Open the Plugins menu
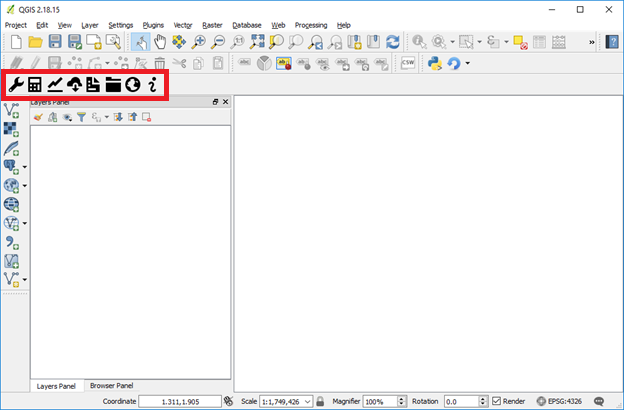The height and width of the screenshot is (410, 624). pyautogui.click(x=153, y=24)
